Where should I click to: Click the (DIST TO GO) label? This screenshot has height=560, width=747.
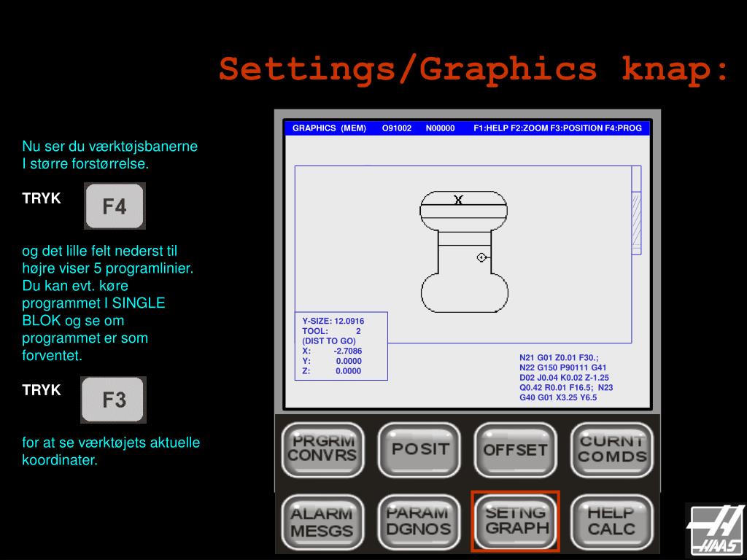(x=329, y=341)
